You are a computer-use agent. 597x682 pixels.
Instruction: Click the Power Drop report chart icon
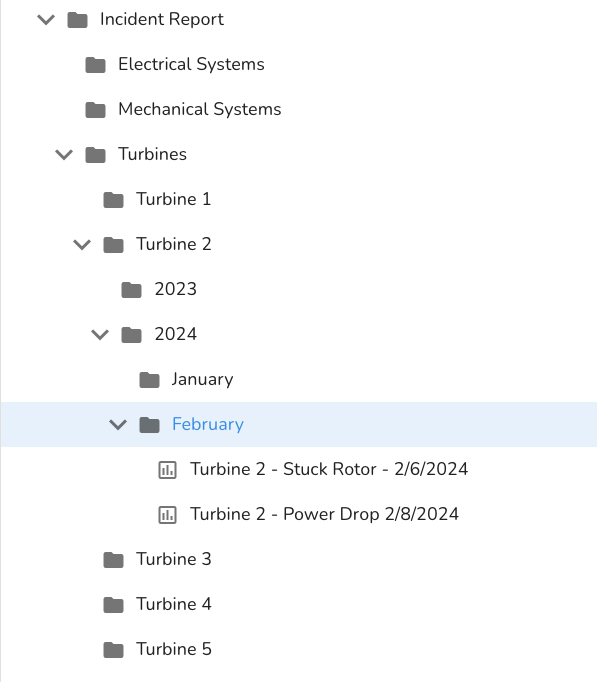(x=167, y=515)
